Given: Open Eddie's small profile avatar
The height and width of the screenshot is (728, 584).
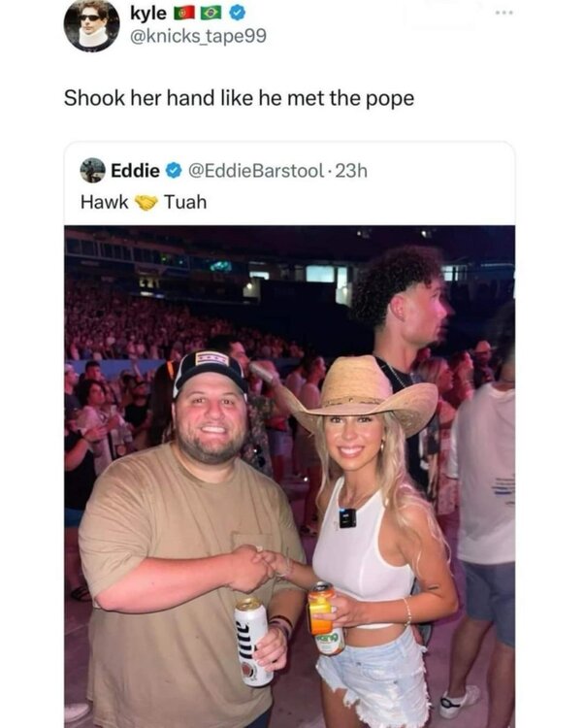Looking at the screenshot, I should click(x=92, y=170).
